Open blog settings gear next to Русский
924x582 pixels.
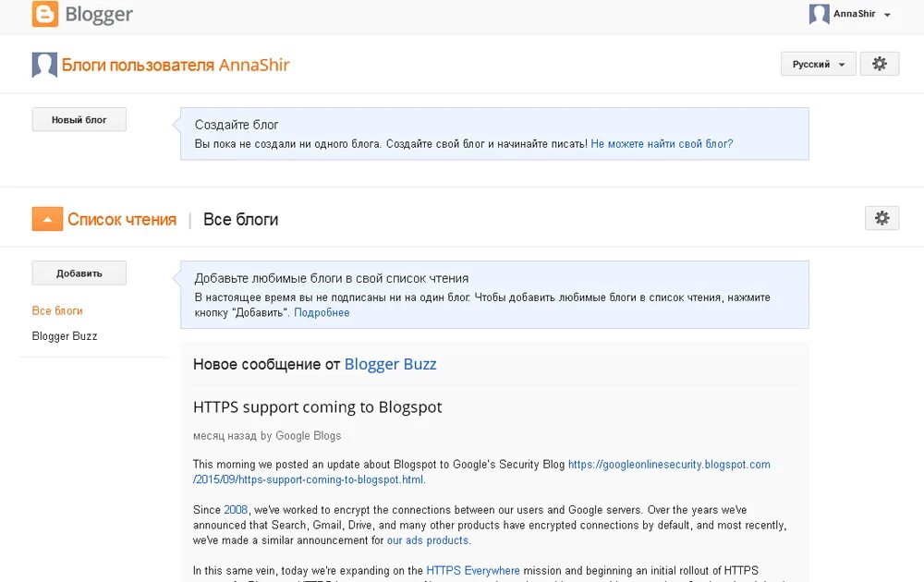click(x=880, y=64)
